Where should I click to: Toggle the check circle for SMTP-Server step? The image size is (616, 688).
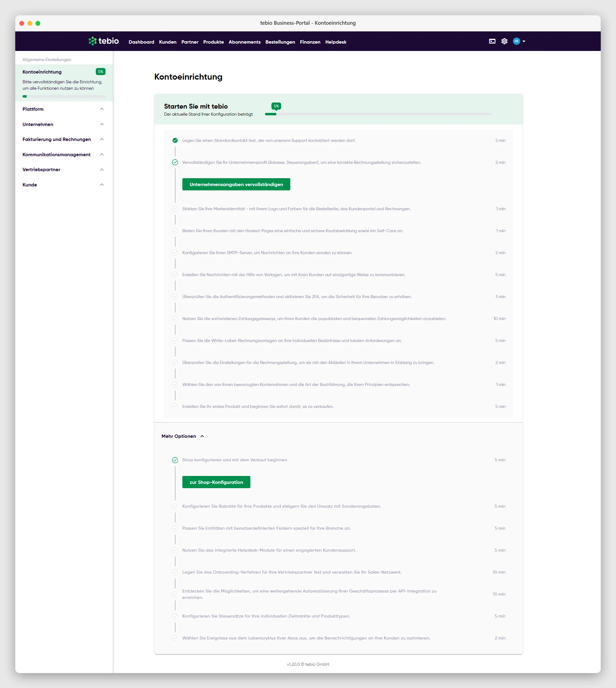[175, 253]
